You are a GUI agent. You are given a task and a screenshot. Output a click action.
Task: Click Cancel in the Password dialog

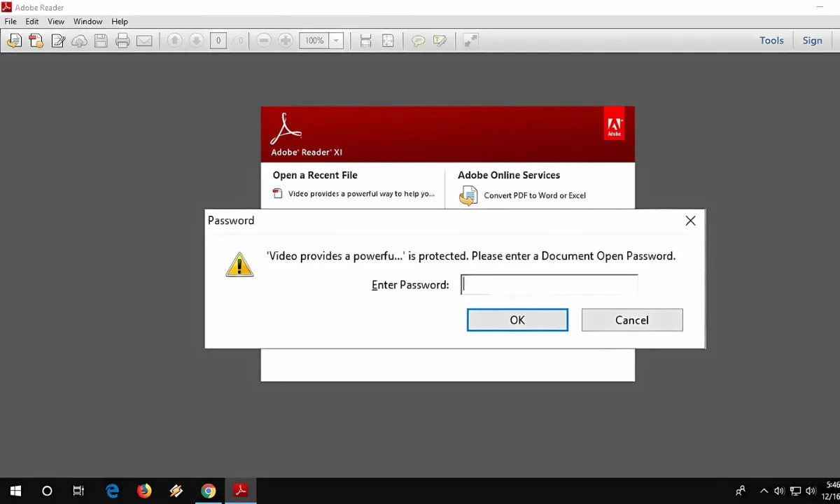pyautogui.click(x=632, y=320)
